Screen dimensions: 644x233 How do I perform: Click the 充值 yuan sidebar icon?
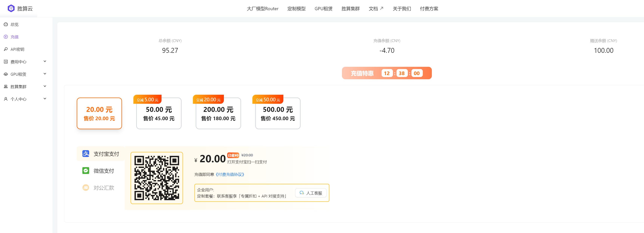pyautogui.click(x=6, y=37)
